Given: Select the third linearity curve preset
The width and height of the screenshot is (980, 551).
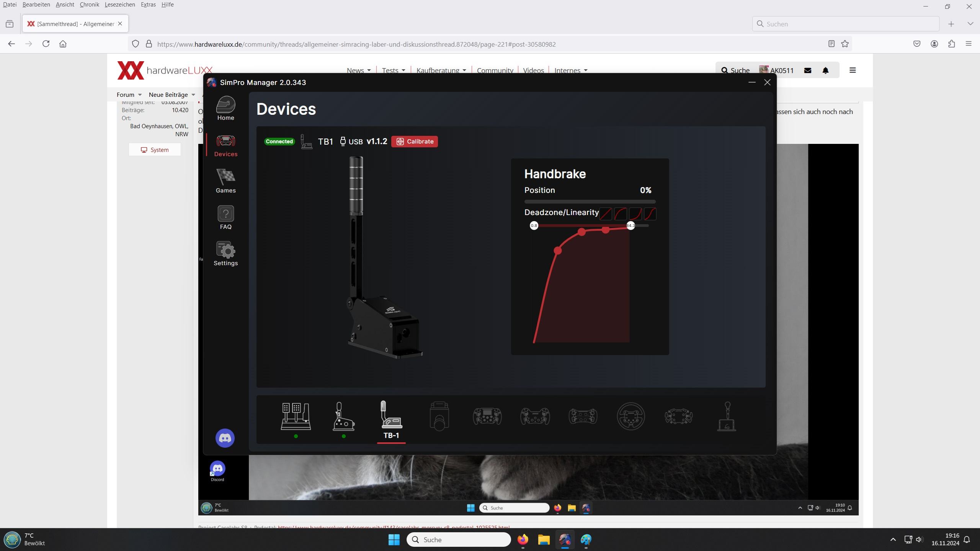Looking at the screenshot, I should [x=635, y=214].
